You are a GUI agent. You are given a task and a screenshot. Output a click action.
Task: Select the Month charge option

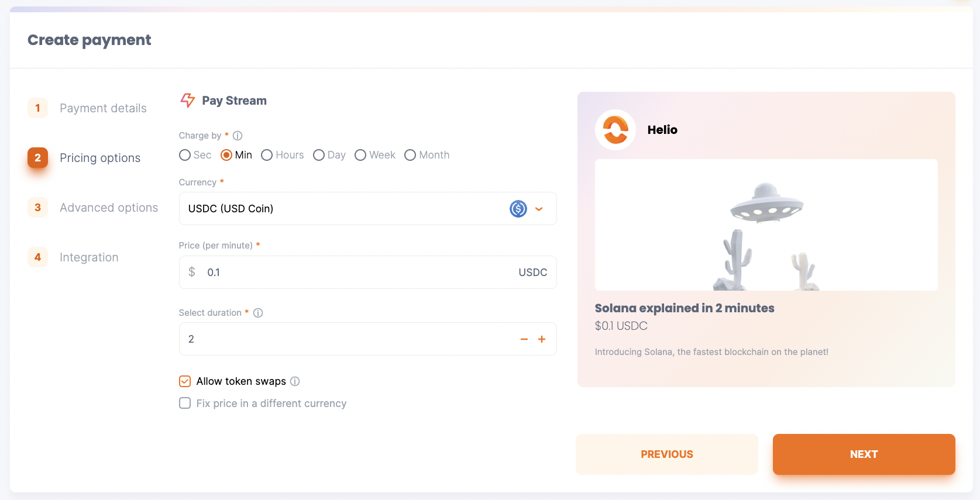410,155
